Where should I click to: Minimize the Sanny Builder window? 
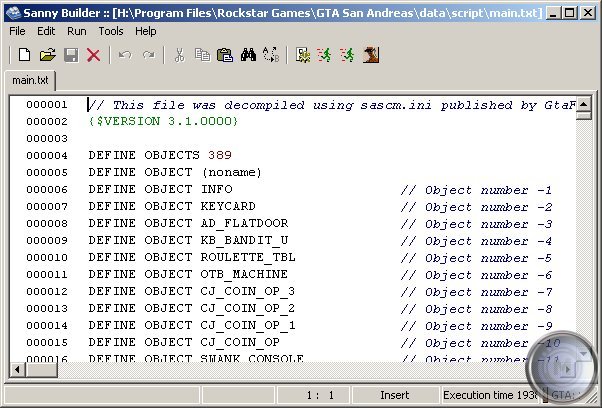(x=553, y=13)
